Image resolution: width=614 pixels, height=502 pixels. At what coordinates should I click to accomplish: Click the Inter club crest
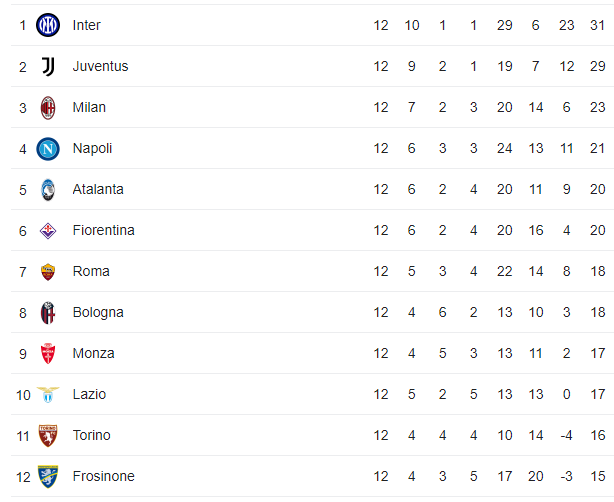point(48,25)
